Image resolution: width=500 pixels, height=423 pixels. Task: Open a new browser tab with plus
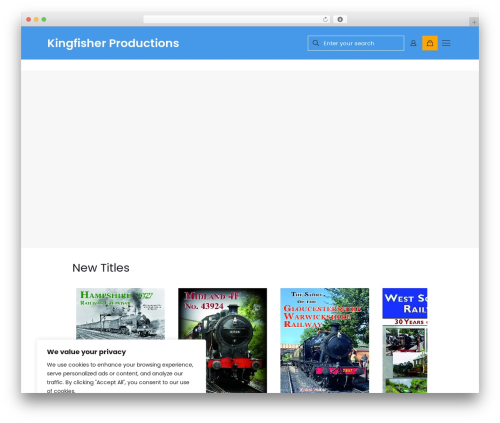click(474, 22)
